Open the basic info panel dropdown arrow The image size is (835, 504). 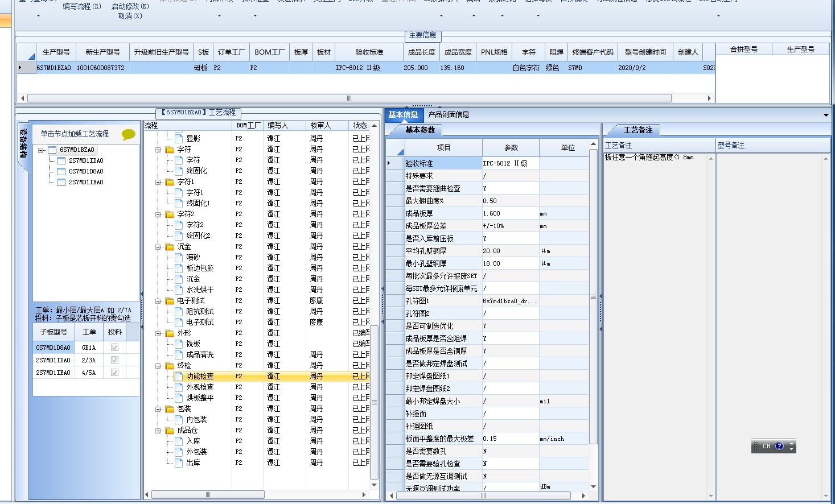click(826, 115)
